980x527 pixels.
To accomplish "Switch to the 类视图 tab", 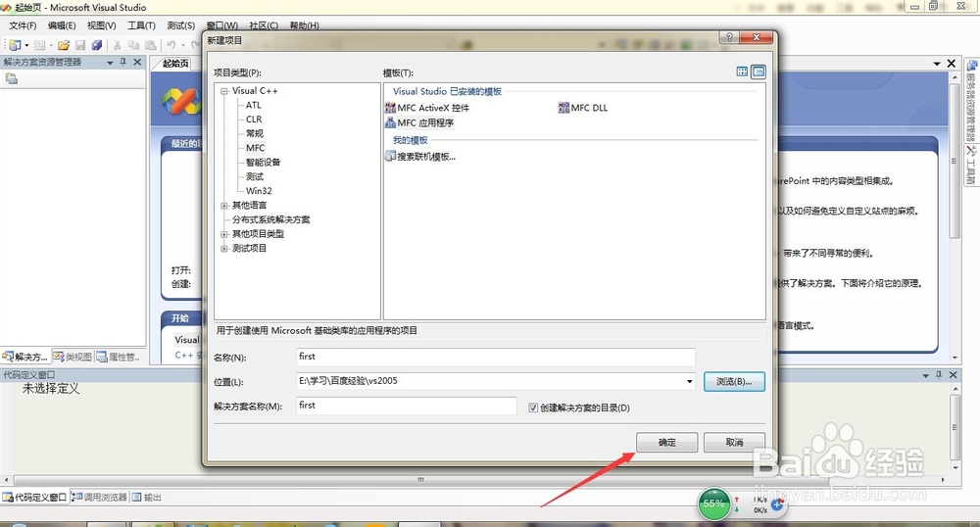I will pos(73,357).
